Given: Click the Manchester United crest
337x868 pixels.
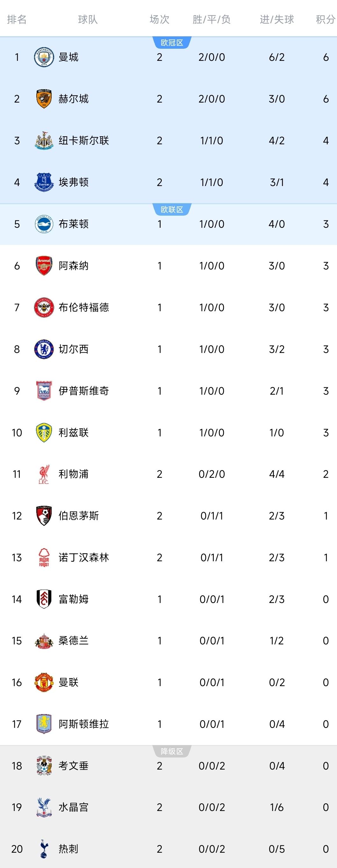Looking at the screenshot, I should point(44,682).
